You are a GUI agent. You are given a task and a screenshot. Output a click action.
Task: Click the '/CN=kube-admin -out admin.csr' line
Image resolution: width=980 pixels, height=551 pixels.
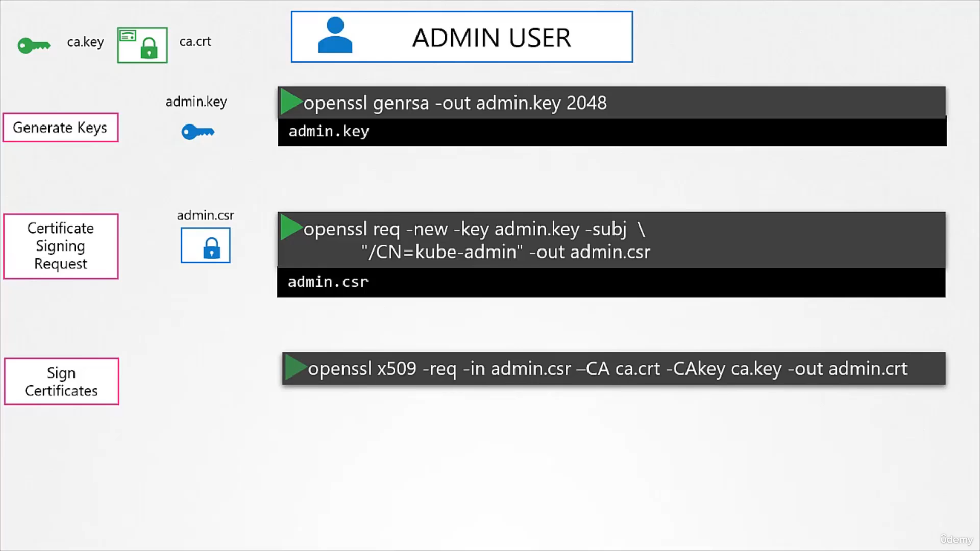point(505,252)
